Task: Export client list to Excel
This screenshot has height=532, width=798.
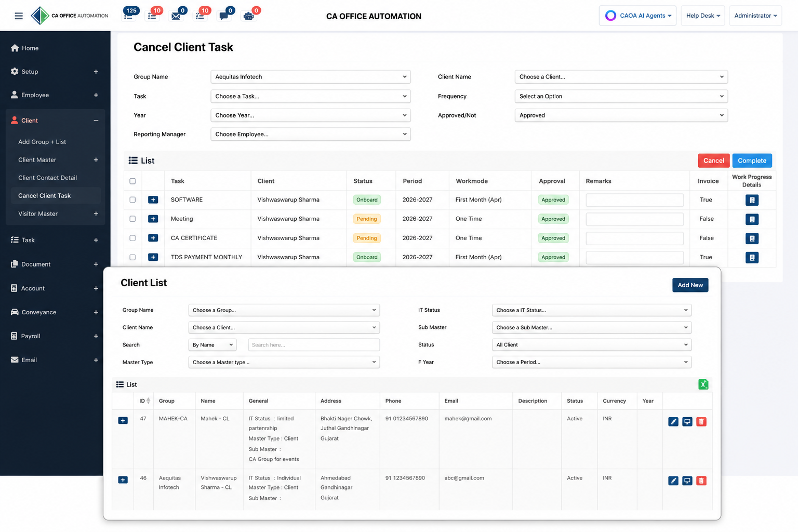Action: tap(703, 384)
